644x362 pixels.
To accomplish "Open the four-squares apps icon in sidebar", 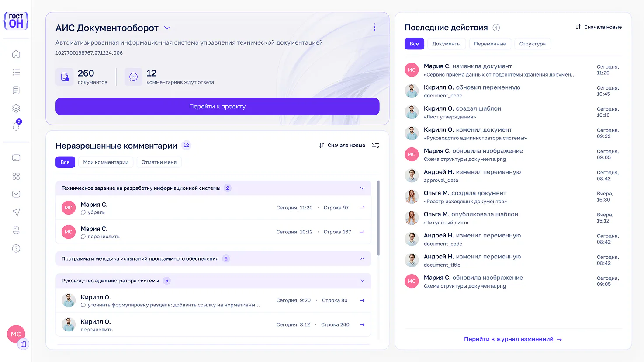I will point(16,176).
